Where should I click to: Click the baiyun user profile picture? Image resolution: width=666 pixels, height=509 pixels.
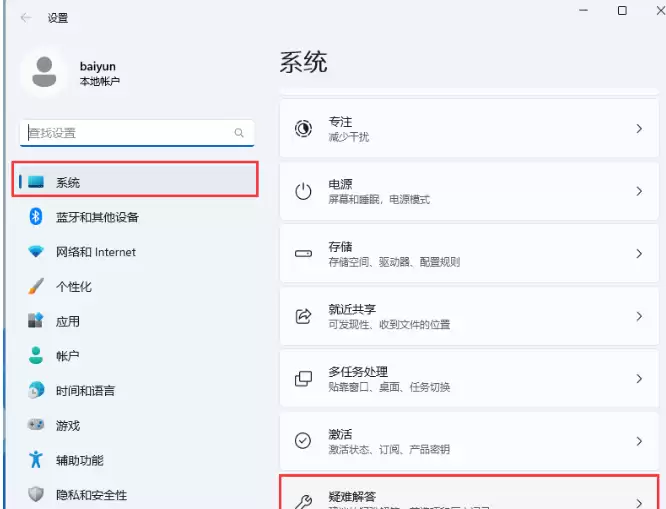point(44,72)
